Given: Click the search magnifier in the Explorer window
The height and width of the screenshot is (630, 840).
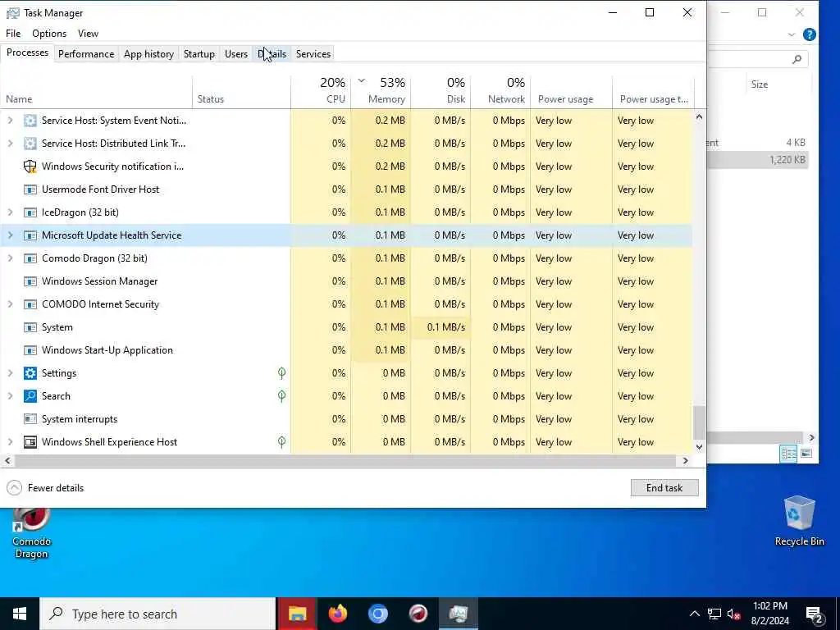Looking at the screenshot, I should coord(797,59).
